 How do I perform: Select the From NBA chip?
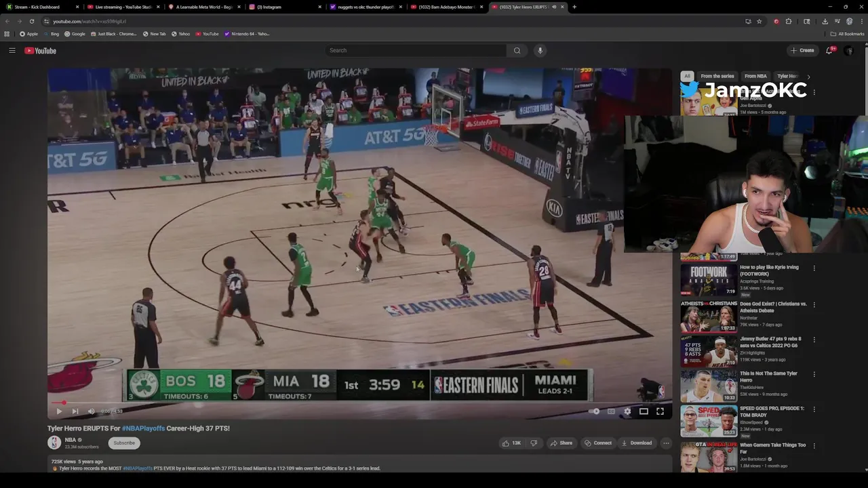coord(755,77)
